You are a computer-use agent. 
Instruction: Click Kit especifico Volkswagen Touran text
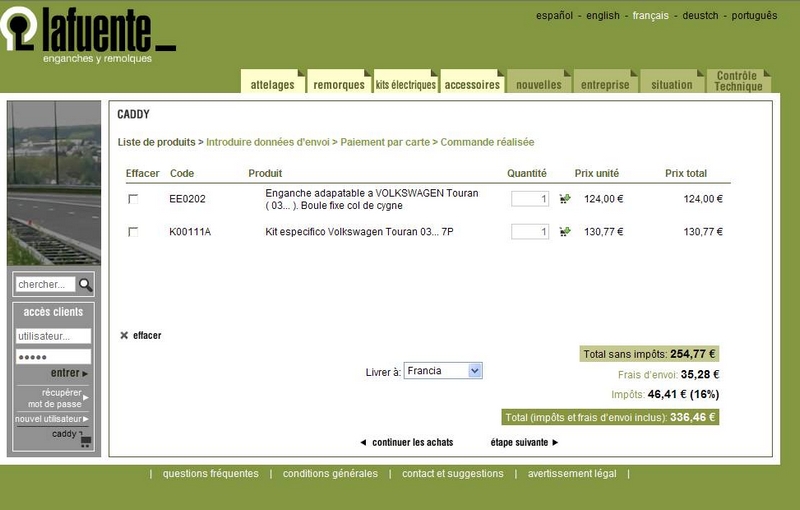tap(359, 232)
